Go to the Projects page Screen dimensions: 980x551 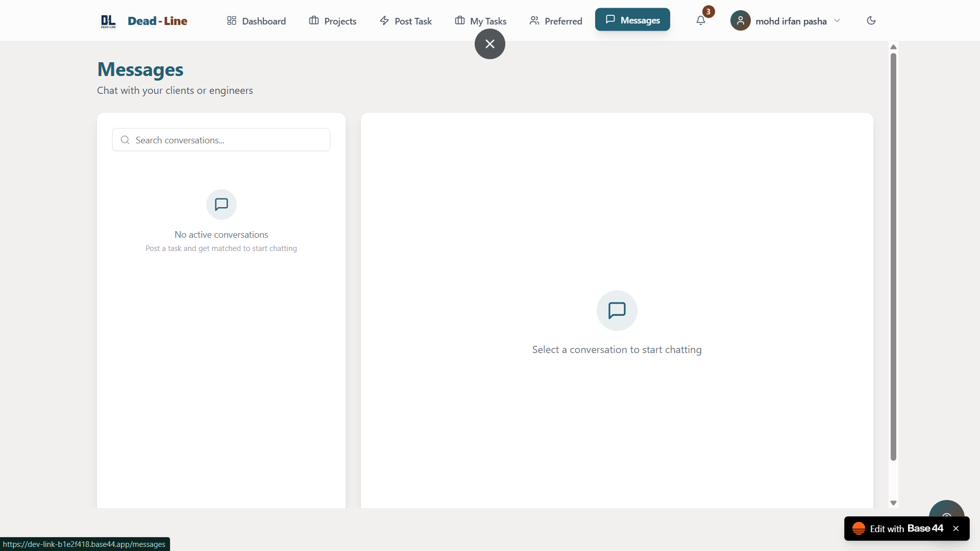[x=333, y=21]
